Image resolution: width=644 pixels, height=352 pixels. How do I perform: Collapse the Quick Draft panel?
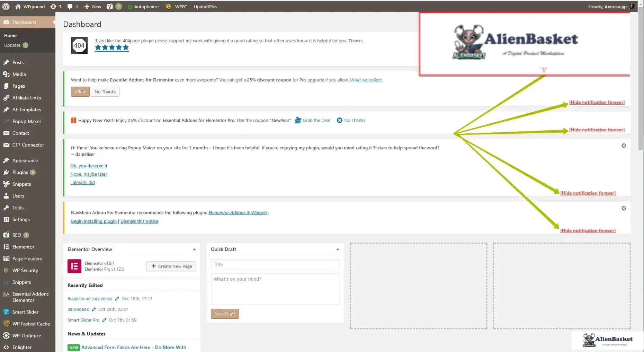(x=337, y=249)
